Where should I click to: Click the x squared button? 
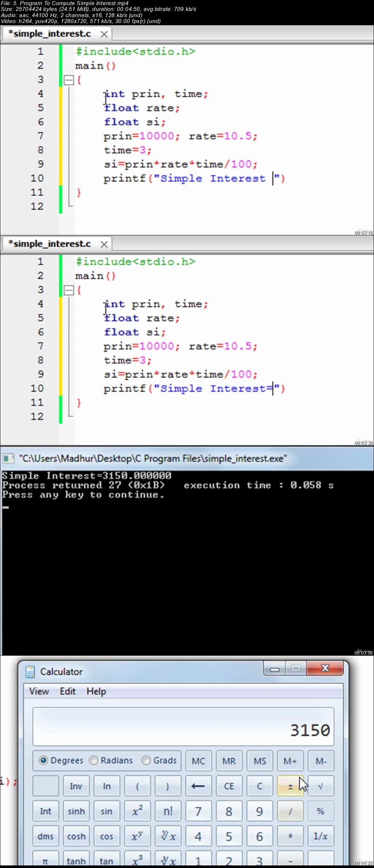click(x=137, y=811)
